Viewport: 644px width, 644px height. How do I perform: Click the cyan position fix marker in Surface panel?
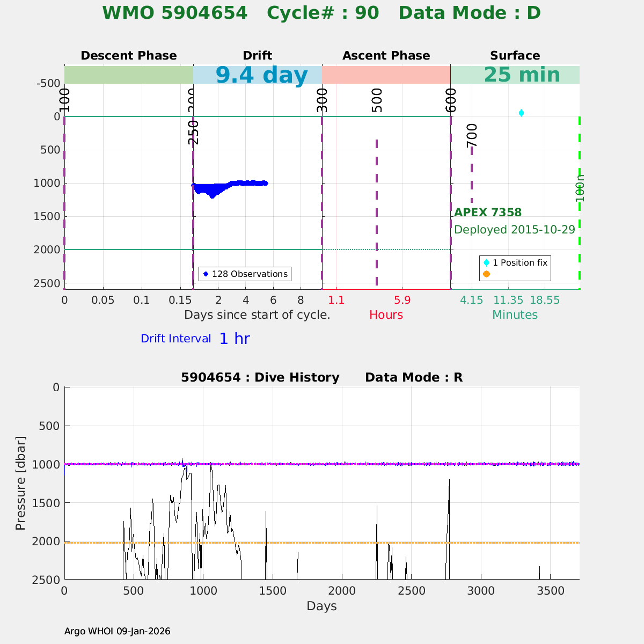[521, 113]
